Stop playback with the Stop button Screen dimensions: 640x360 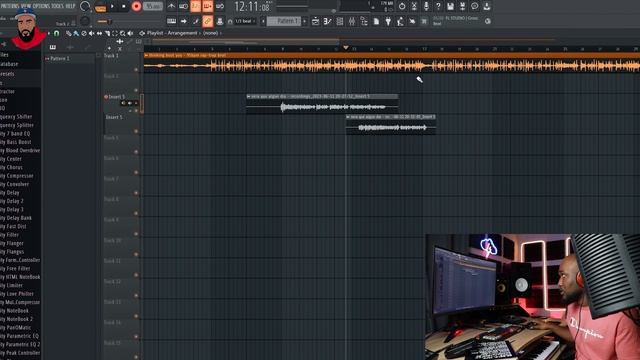[124, 7]
